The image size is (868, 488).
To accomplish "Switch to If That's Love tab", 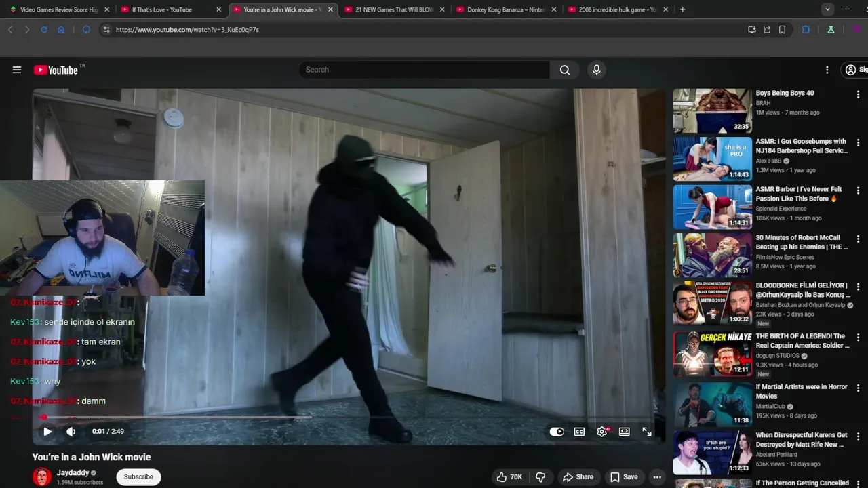I will [170, 9].
